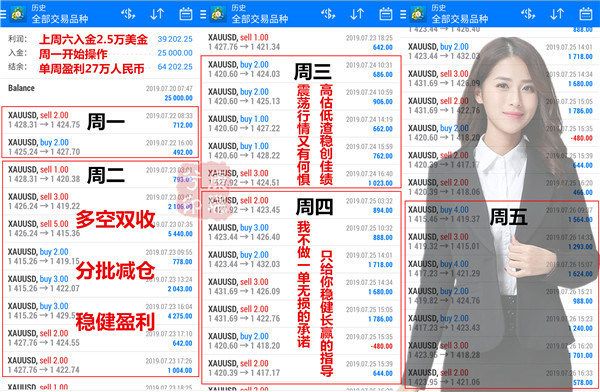Click the sort arrows icon in the right panel header

pos(557,14)
